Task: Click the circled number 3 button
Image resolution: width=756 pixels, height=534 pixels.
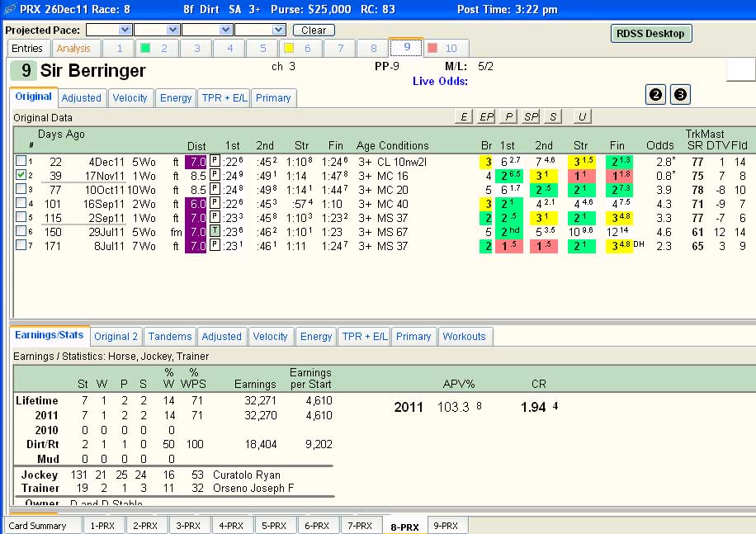Action: pyautogui.click(x=680, y=94)
